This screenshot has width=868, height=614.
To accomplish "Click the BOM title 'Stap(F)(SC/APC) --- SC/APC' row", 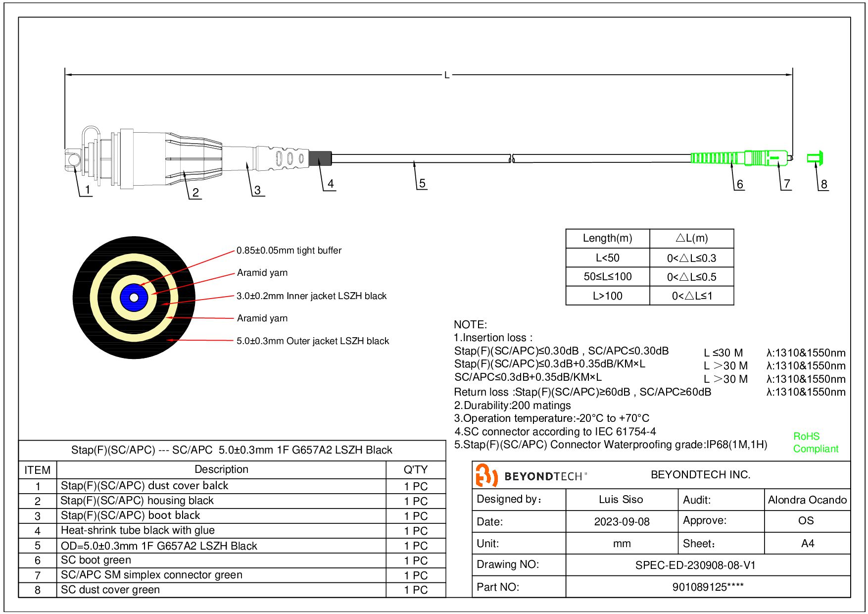I will [x=232, y=450].
